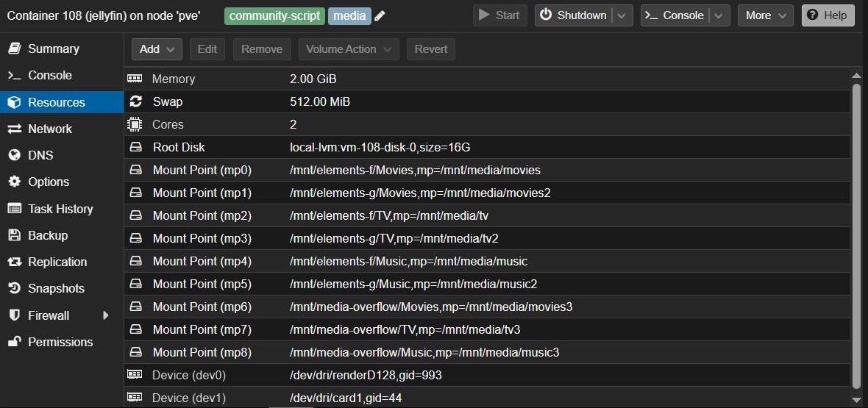Screen dimensions: 868x408
Task: Switch to the Backup section label
Action: click(48, 235)
